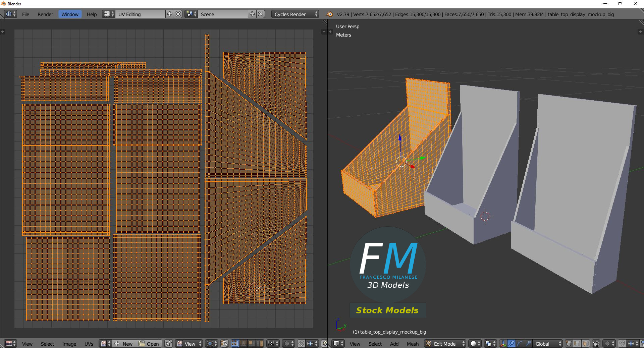Open the Edit Mode dropdown
Image resolution: width=644 pixels, height=348 pixels.
[x=445, y=344]
